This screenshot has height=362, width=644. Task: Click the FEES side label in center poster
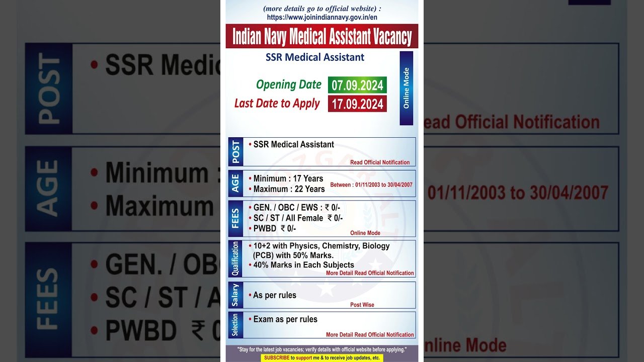click(x=235, y=219)
